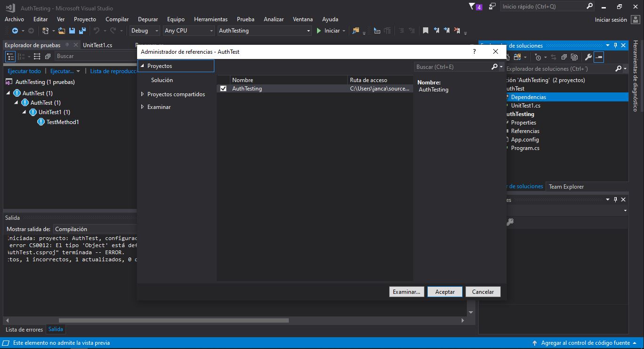Click the Buscar field in test explorer
Screen dimensions: 644x349
coord(96,56)
